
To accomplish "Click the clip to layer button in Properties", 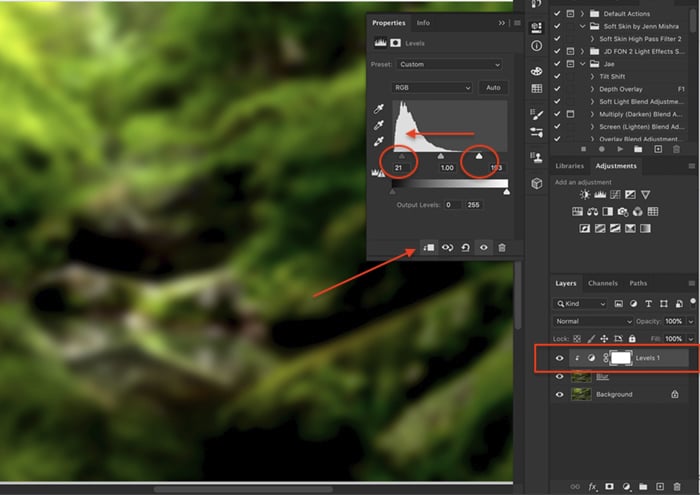I will (x=429, y=248).
